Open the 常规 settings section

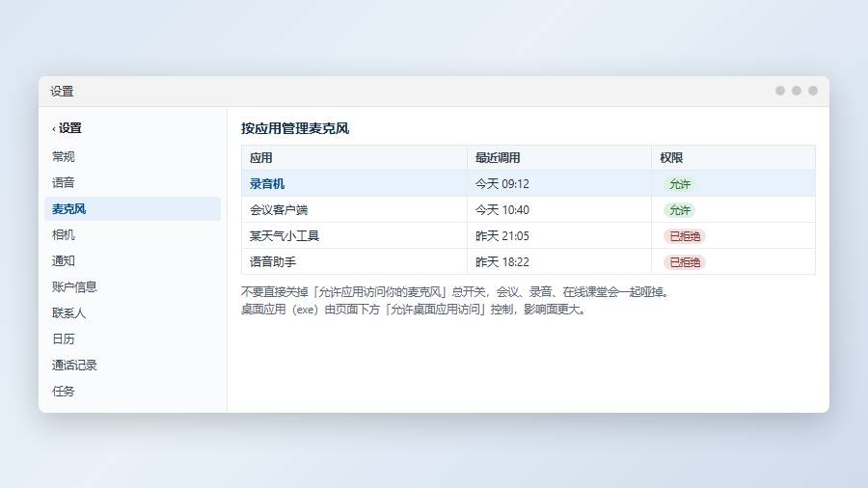(x=132, y=156)
